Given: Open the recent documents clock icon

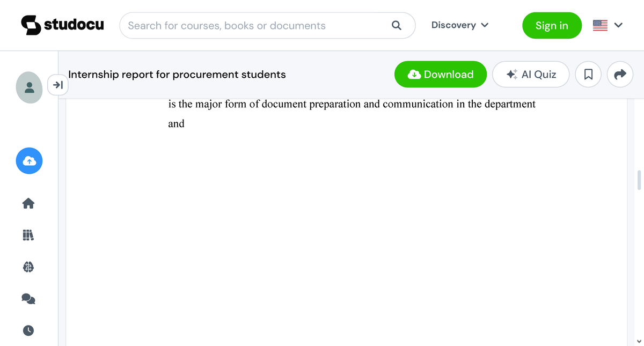Looking at the screenshot, I should pyautogui.click(x=28, y=330).
